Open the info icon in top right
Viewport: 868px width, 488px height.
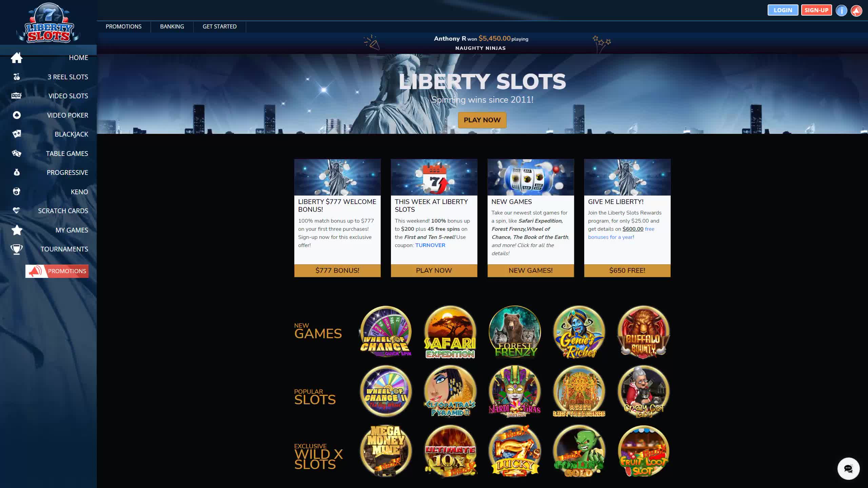tap(841, 11)
